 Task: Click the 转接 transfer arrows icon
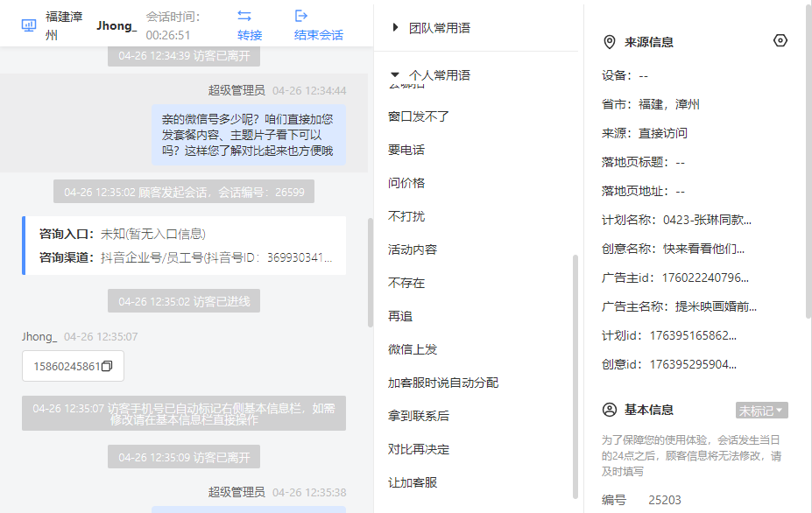click(244, 16)
